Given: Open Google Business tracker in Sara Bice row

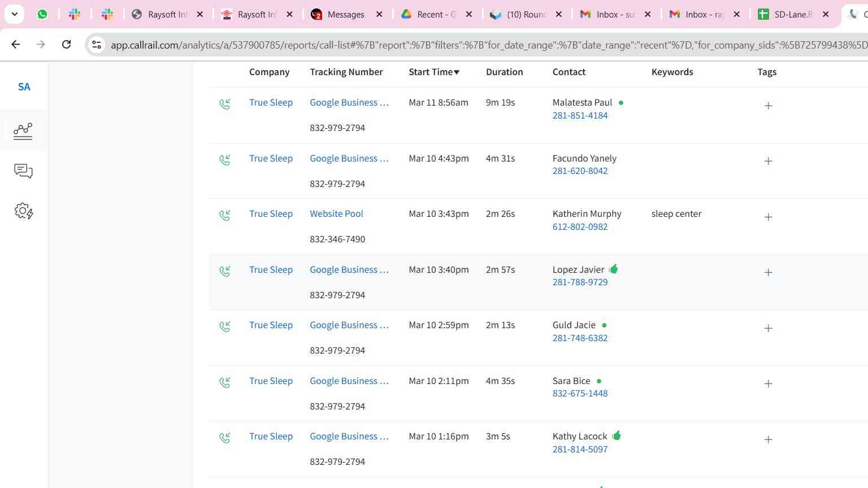Looking at the screenshot, I should [349, 381].
